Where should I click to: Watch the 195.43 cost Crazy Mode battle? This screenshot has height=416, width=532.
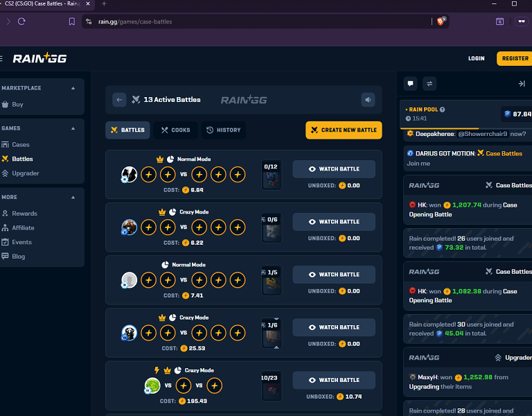[x=334, y=380]
